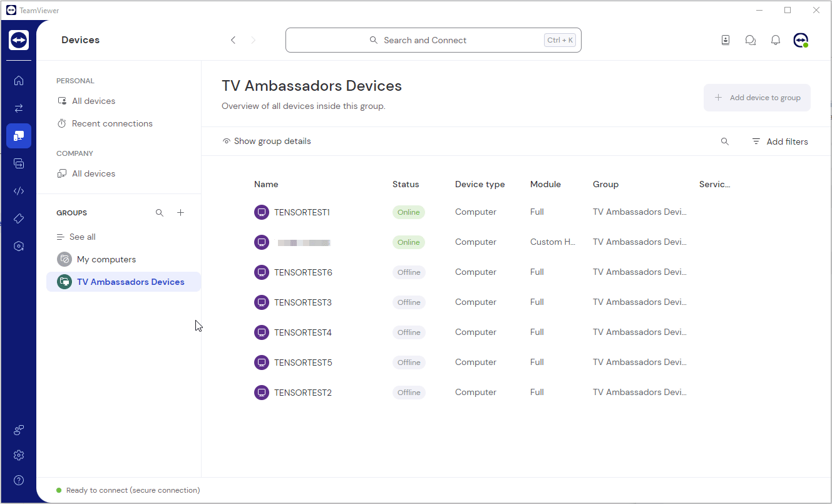Click the Search and Connect field

pos(433,40)
